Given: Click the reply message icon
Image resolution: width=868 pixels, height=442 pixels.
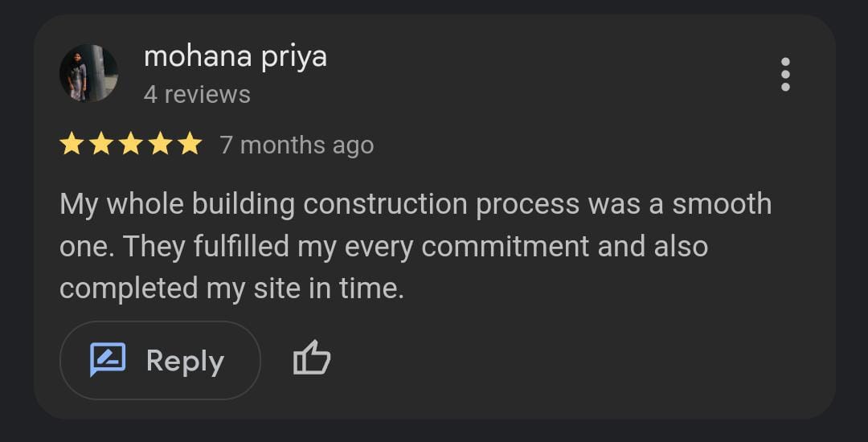Looking at the screenshot, I should (108, 360).
